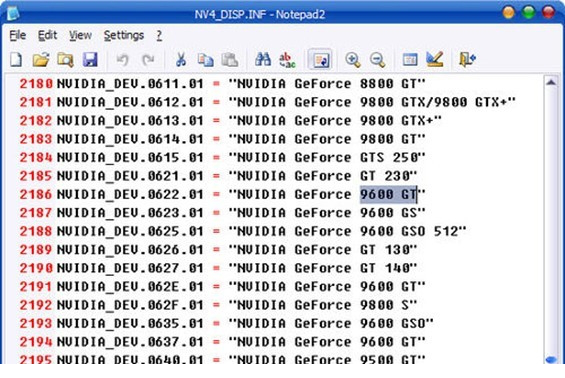
Task: Open the ? help menu
Action: pyautogui.click(x=159, y=35)
